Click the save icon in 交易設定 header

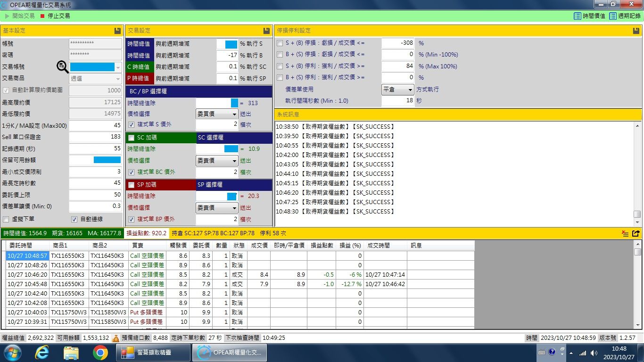pyautogui.click(x=266, y=31)
